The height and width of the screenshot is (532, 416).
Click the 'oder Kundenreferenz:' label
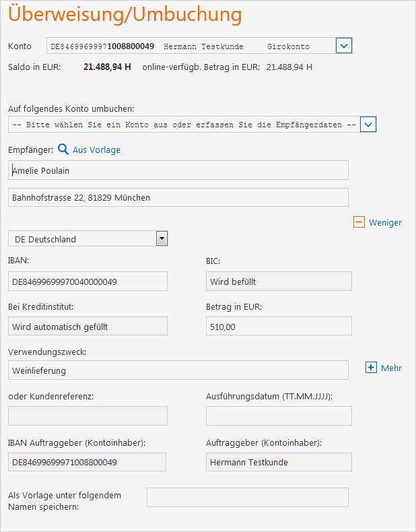point(51,396)
